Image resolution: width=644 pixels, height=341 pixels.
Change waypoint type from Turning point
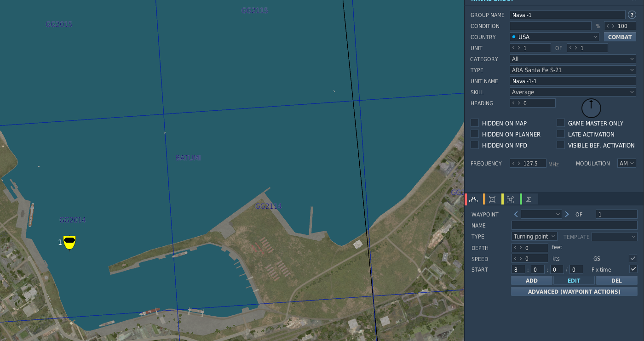click(535, 236)
